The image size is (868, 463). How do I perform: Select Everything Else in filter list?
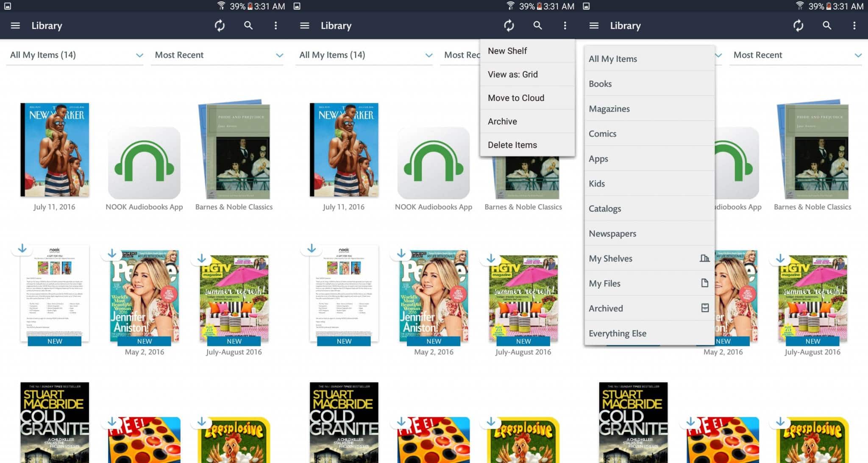point(649,333)
